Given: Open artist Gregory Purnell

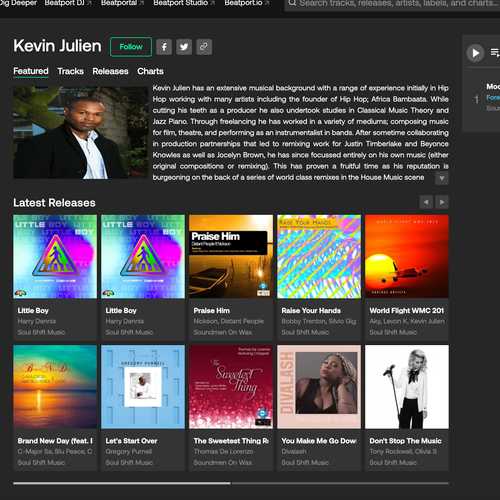Looking at the screenshot, I should [x=129, y=452].
